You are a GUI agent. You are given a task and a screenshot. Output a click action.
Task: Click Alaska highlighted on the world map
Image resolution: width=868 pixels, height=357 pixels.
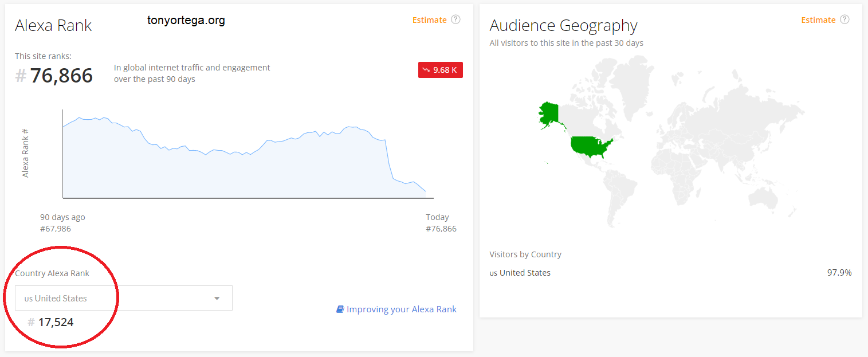coord(549,115)
